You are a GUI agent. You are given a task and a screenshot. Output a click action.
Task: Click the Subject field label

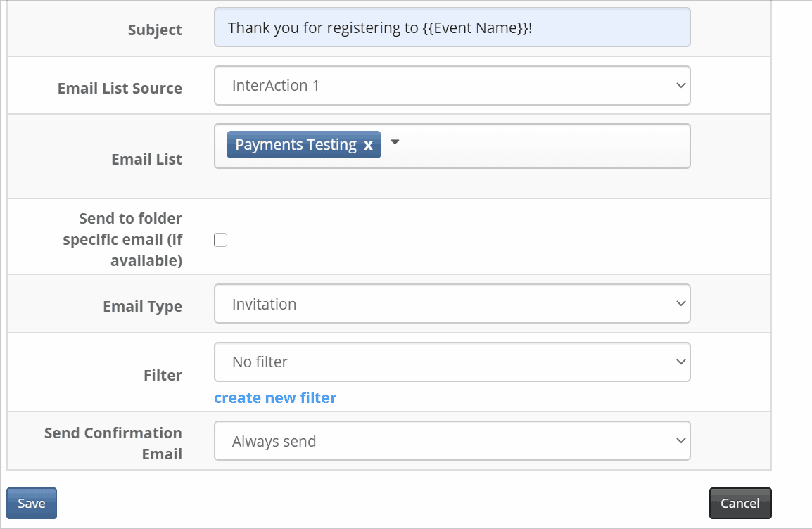coord(155,30)
